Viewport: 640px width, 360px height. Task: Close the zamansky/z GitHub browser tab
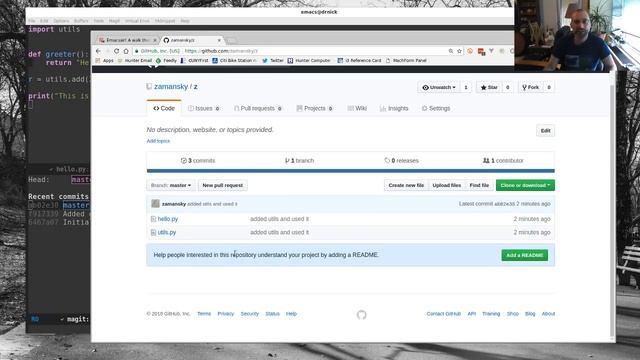[x=219, y=40]
